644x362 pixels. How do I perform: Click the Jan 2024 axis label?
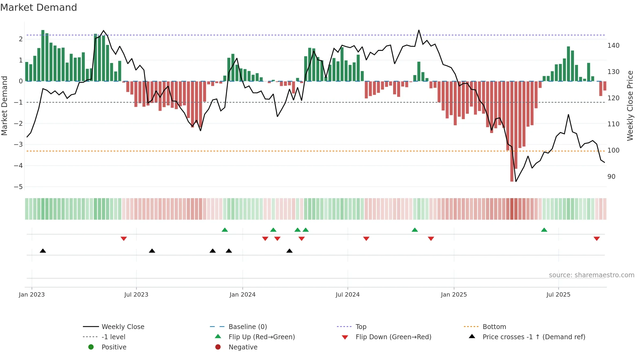243,294
